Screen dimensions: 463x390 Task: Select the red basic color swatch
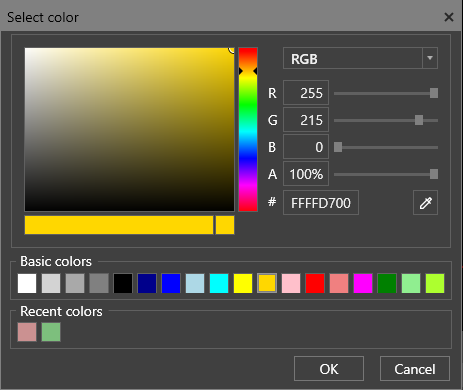click(x=315, y=283)
